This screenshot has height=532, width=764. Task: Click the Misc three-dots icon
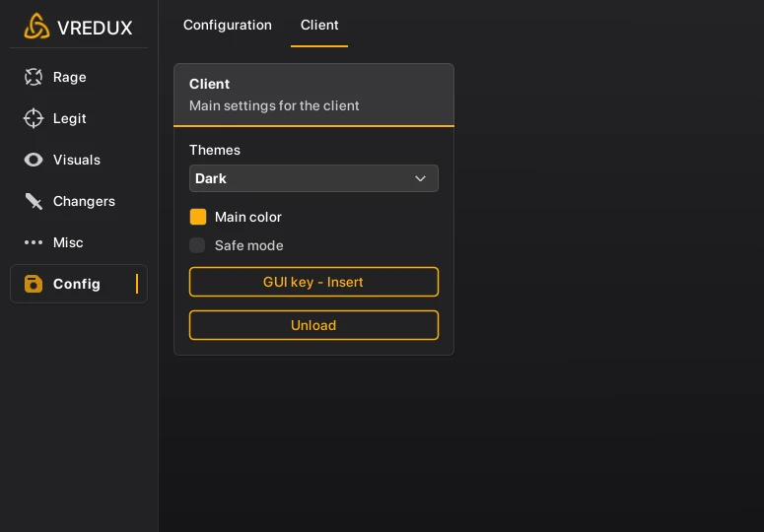(34, 242)
